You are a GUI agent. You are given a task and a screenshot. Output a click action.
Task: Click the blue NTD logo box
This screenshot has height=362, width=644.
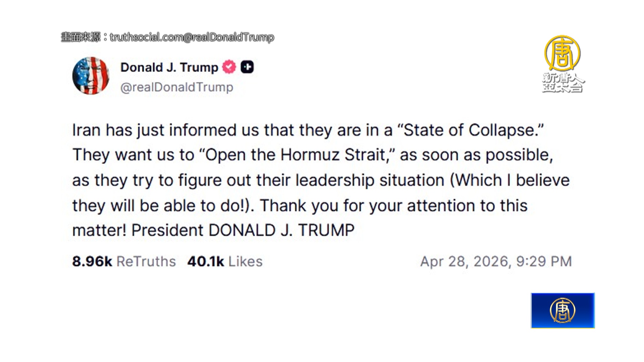[x=562, y=310]
